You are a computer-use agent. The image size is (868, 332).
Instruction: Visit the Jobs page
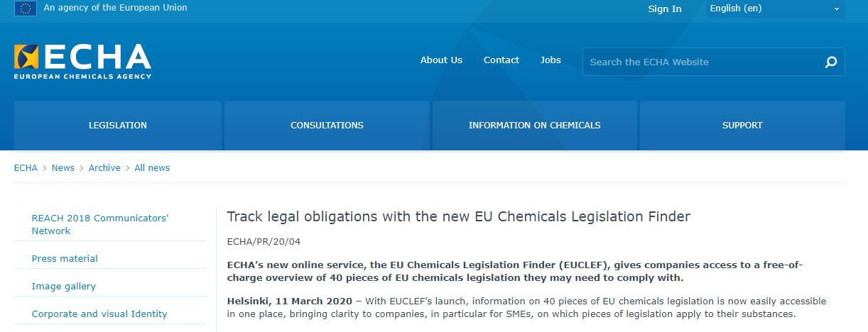pos(550,60)
